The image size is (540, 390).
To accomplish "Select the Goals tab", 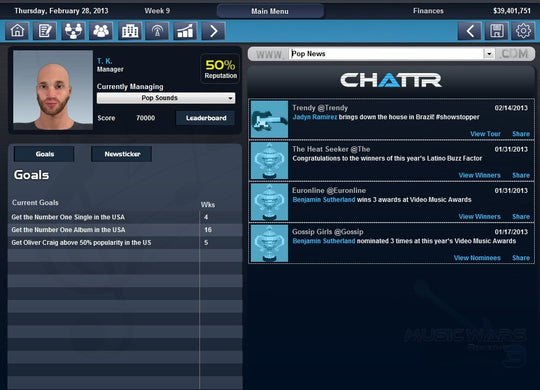I will click(44, 154).
